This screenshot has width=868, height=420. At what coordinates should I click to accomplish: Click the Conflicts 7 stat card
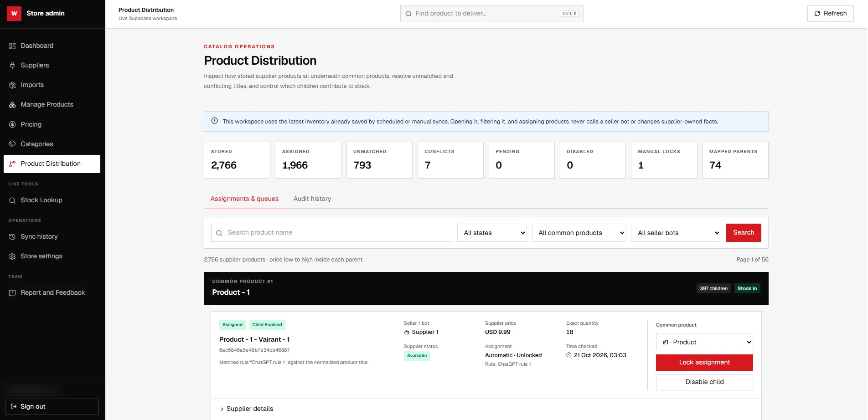tap(450, 160)
